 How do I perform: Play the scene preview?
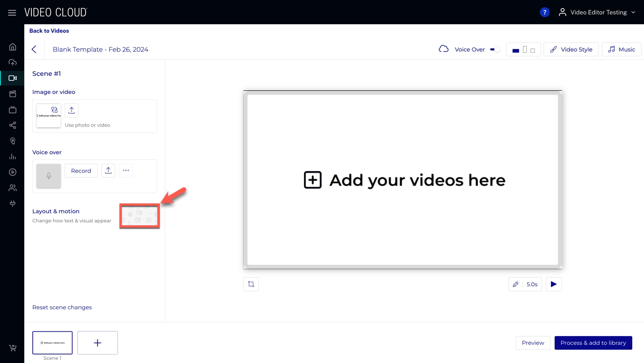(x=554, y=284)
